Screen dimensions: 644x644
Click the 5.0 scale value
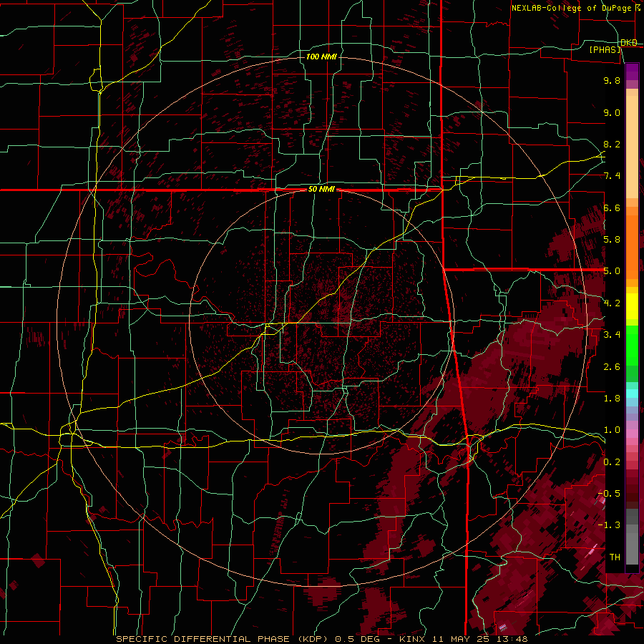pyautogui.click(x=612, y=271)
